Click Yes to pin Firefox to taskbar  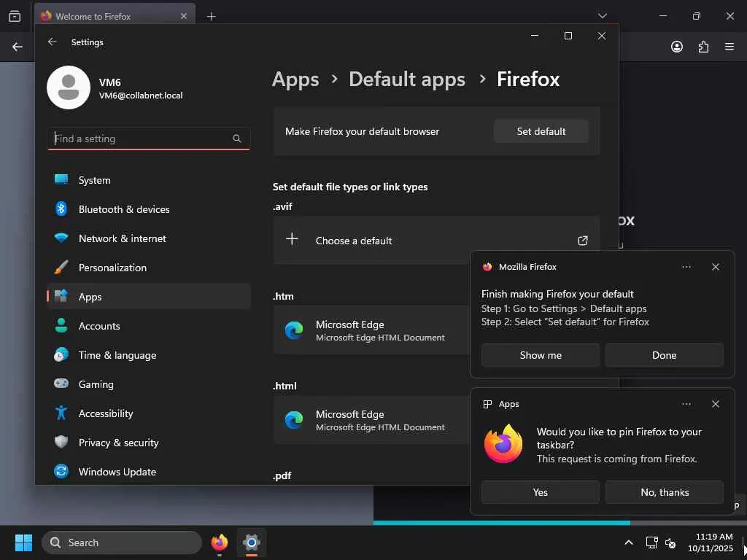click(541, 492)
